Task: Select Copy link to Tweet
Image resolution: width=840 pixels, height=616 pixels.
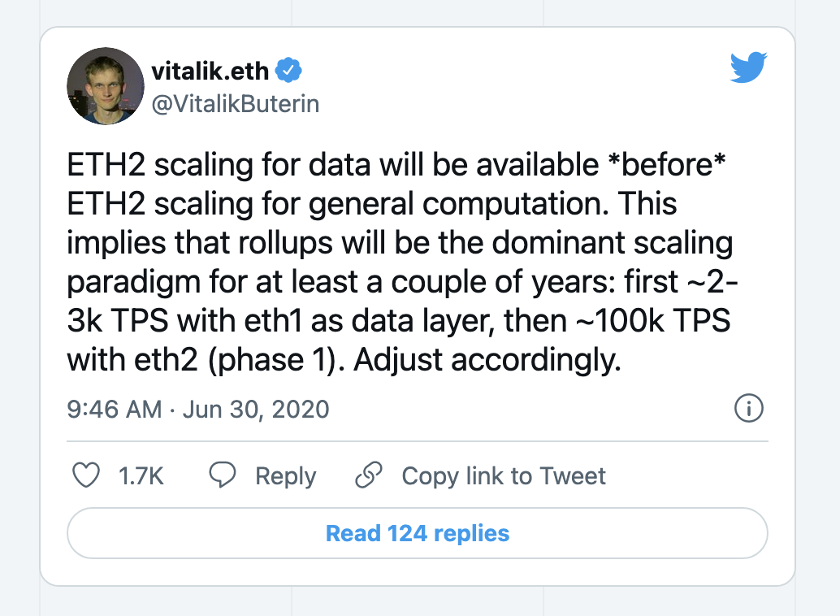Action: pyautogui.click(x=504, y=476)
